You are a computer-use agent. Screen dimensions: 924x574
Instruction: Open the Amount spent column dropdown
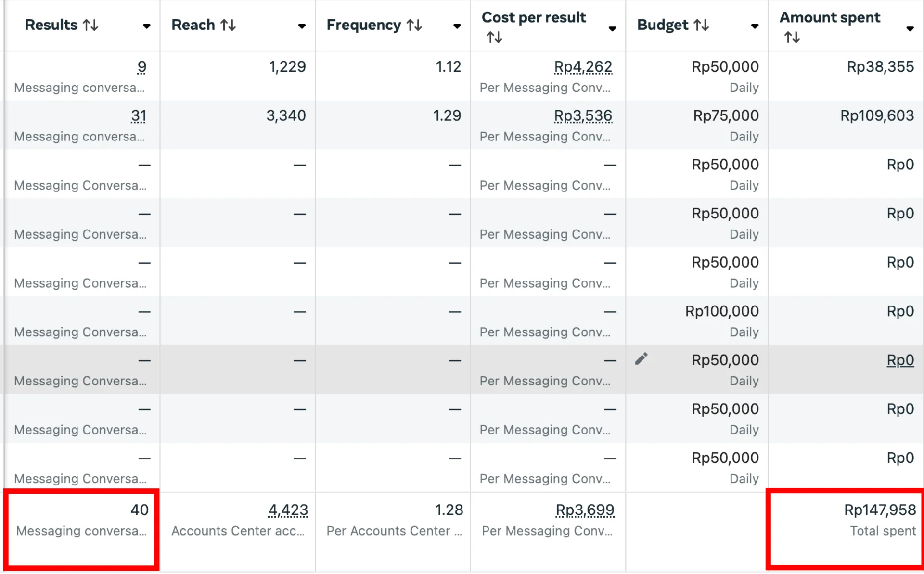click(911, 29)
